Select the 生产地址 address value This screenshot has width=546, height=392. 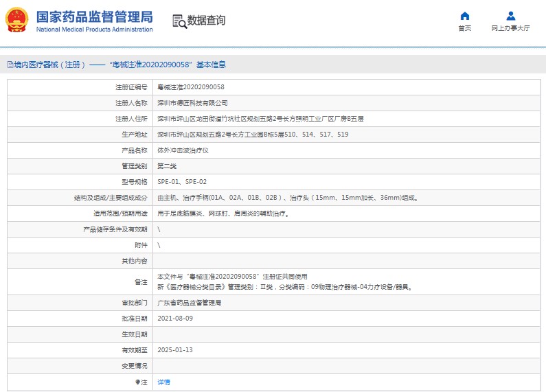253,135
